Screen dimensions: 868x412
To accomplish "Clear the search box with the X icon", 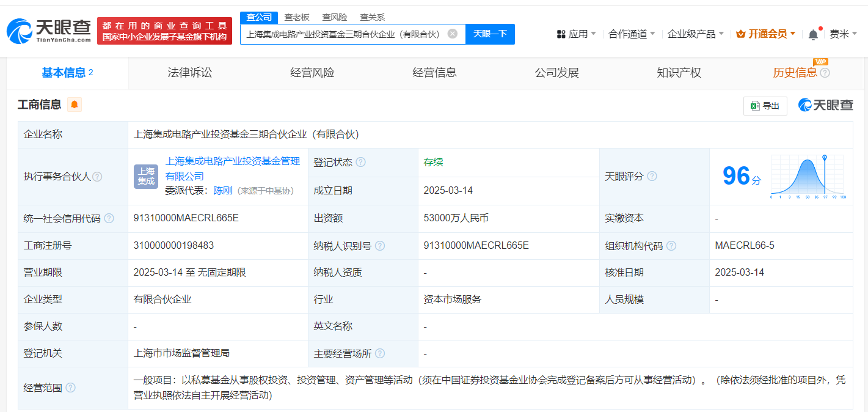I will [x=452, y=34].
